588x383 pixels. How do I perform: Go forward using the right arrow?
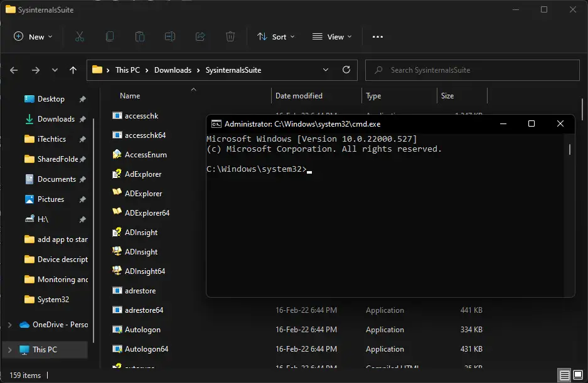tap(36, 70)
